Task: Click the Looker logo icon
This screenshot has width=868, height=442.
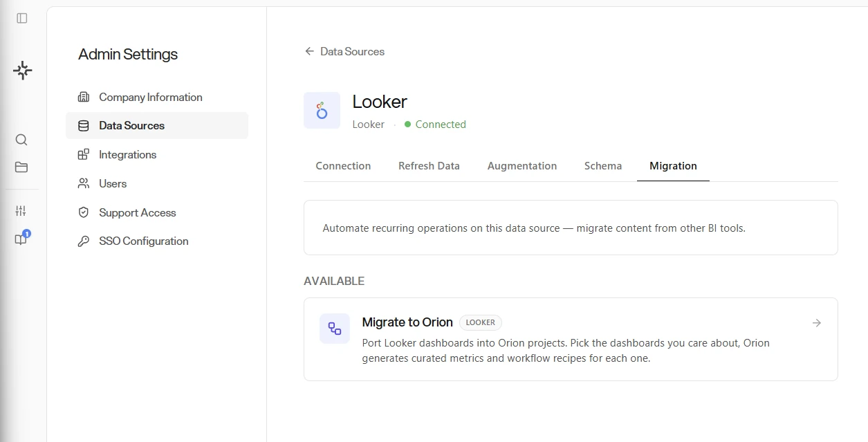Action: click(322, 110)
